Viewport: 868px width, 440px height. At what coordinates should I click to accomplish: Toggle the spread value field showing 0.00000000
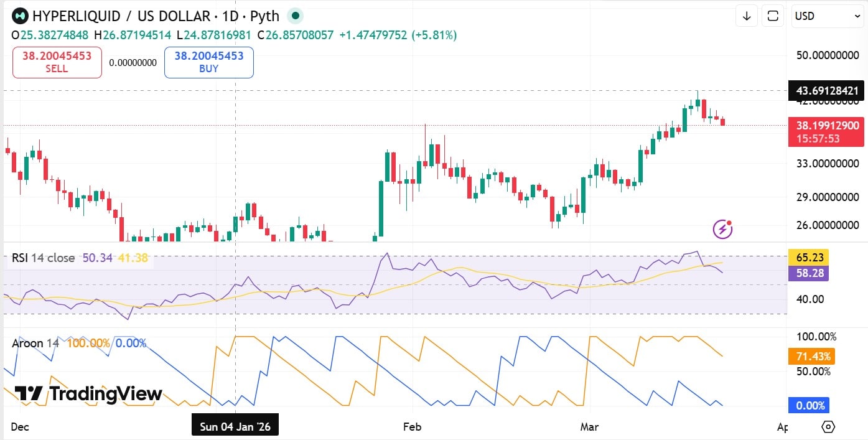[x=133, y=62]
